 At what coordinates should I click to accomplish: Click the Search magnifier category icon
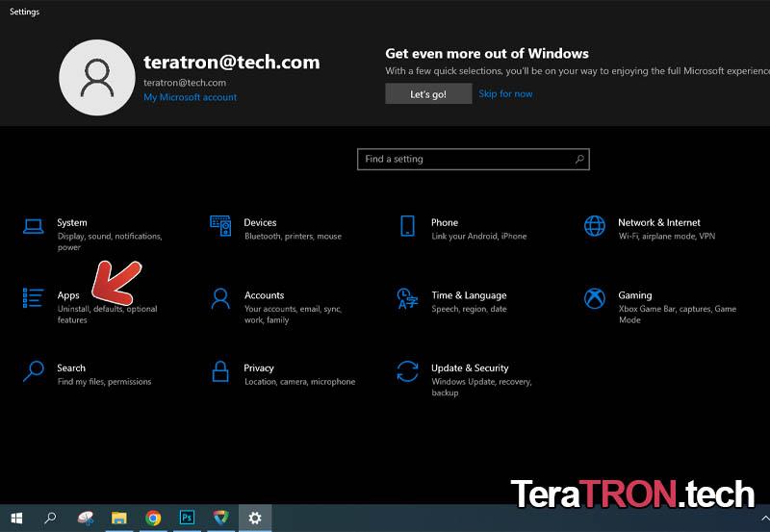34,371
